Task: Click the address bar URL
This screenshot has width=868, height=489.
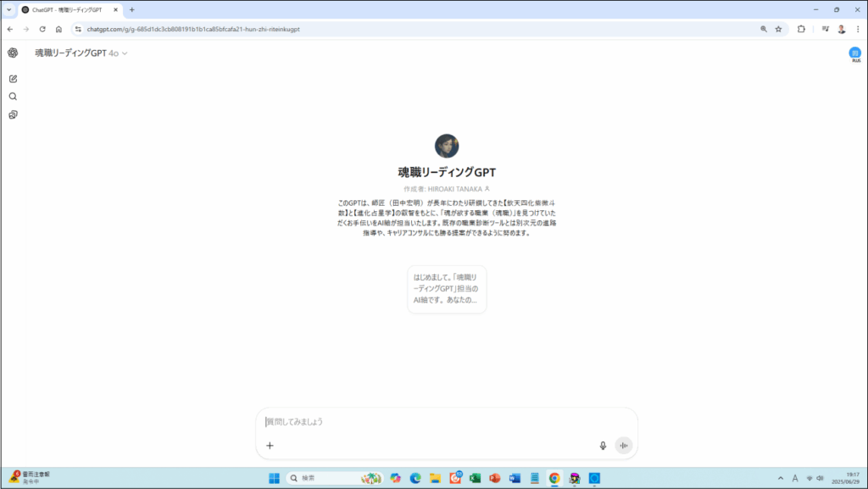Action: pyautogui.click(x=193, y=30)
